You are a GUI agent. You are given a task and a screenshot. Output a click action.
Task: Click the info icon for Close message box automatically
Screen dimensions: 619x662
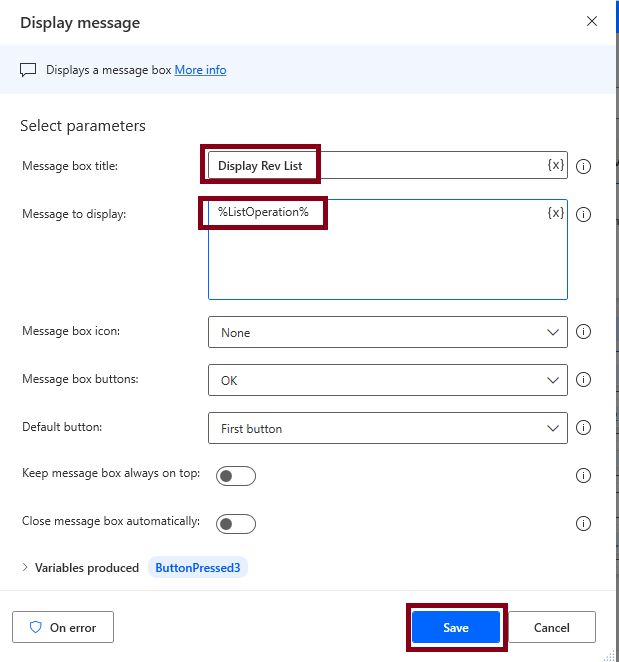click(584, 523)
